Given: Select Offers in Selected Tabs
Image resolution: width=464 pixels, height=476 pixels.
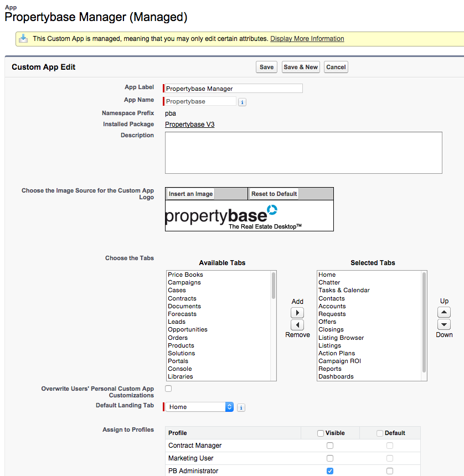Looking at the screenshot, I should pos(327,322).
